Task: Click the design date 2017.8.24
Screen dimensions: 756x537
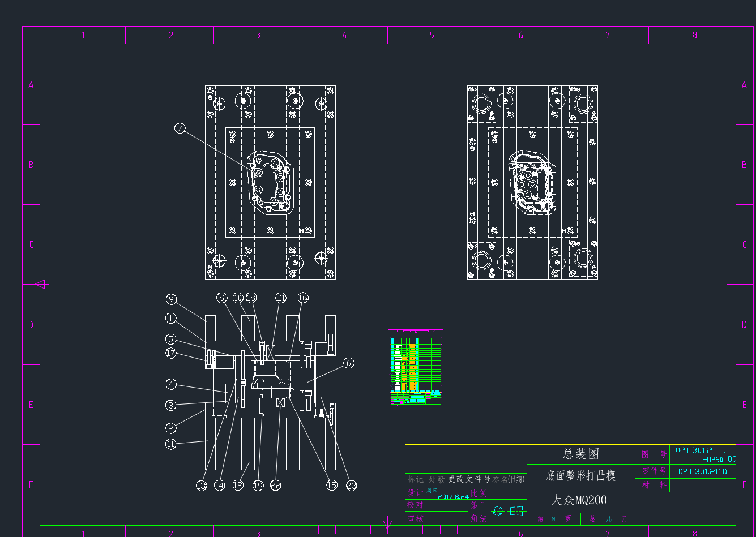Action: pos(453,496)
